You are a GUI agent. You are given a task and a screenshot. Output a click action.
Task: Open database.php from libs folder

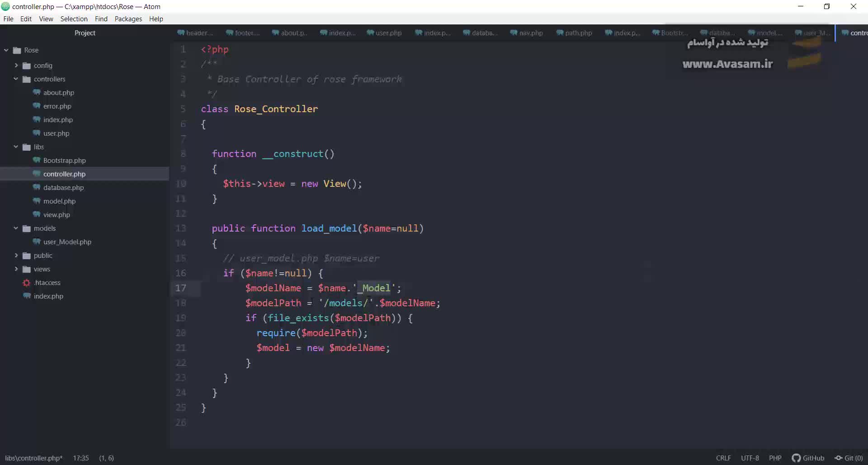point(63,187)
